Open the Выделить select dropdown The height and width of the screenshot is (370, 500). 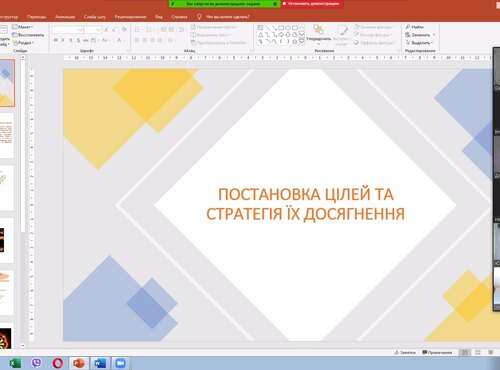(x=419, y=43)
